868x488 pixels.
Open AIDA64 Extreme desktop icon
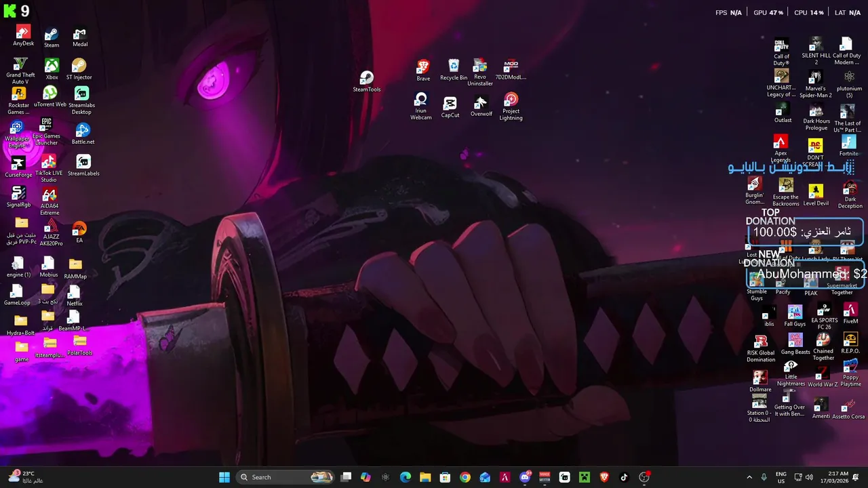pyautogui.click(x=50, y=202)
